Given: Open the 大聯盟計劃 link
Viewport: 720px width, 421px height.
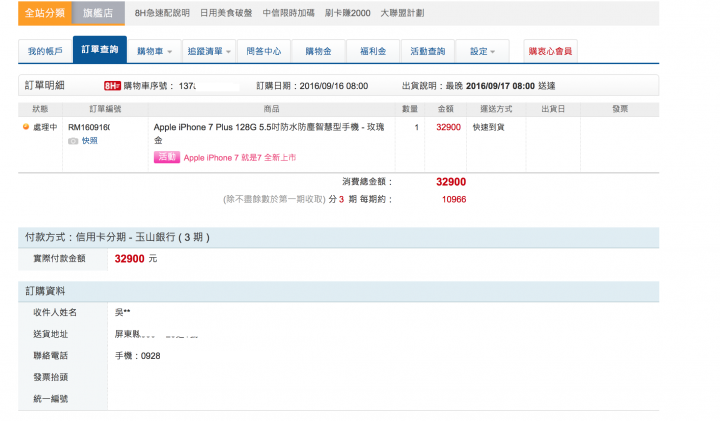Looking at the screenshot, I should (x=402, y=13).
